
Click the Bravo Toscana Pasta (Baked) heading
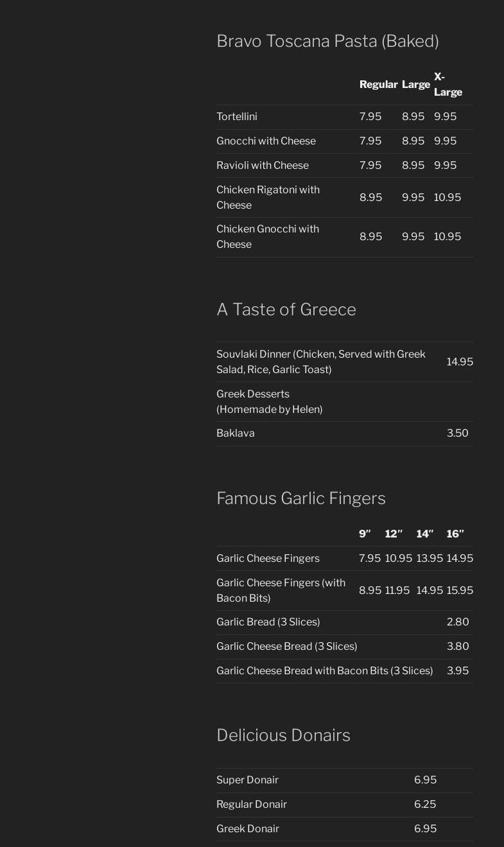click(327, 41)
